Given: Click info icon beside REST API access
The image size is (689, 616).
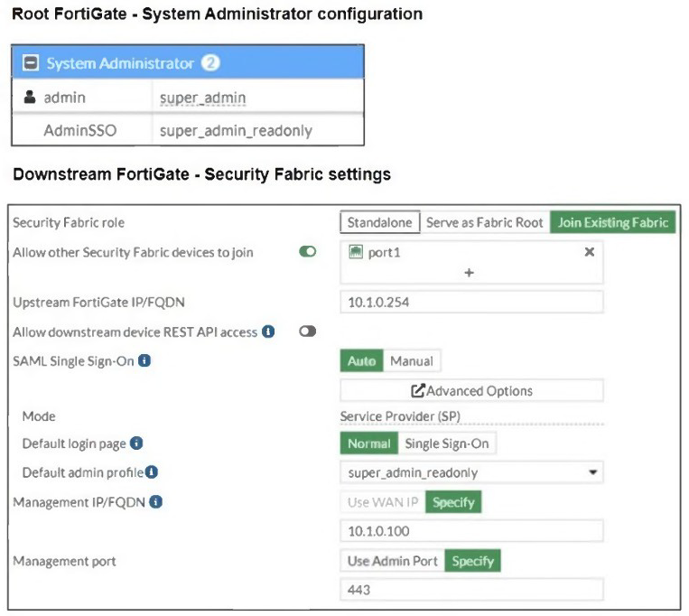Looking at the screenshot, I should click(x=268, y=332).
